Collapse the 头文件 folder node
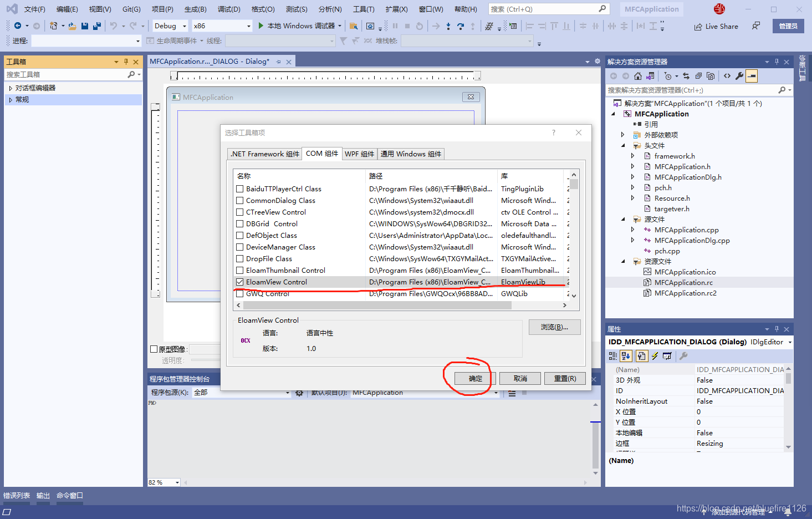812x519 pixels. [622, 145]
